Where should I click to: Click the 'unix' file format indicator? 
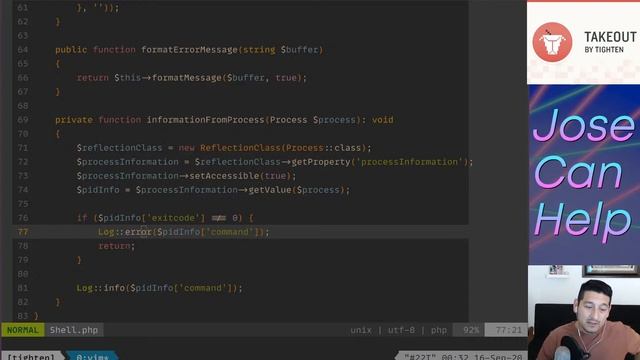(x=361, y=330)
